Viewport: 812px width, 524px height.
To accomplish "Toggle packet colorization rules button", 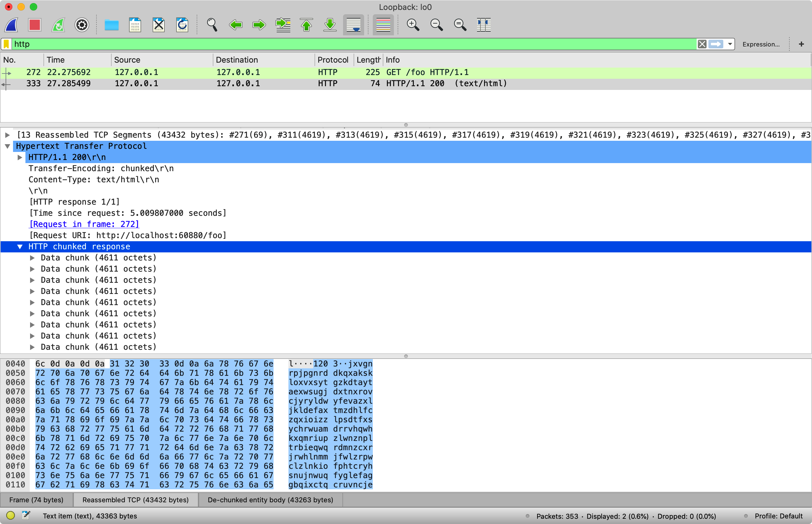I will [383, 25].
